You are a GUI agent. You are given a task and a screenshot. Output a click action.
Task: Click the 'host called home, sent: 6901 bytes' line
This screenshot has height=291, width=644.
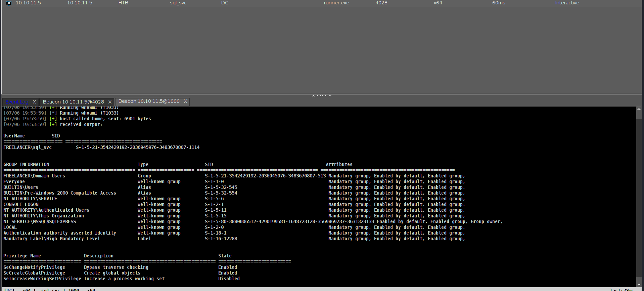77,119
